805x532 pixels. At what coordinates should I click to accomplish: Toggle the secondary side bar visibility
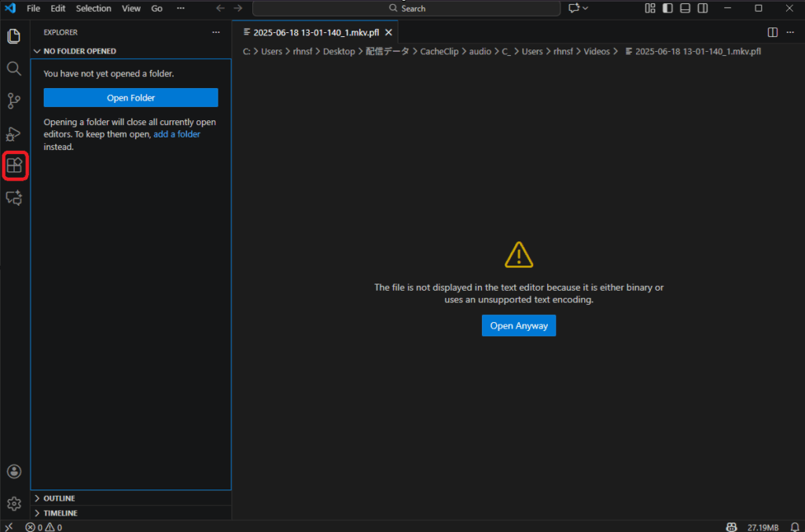click(702, 9)
